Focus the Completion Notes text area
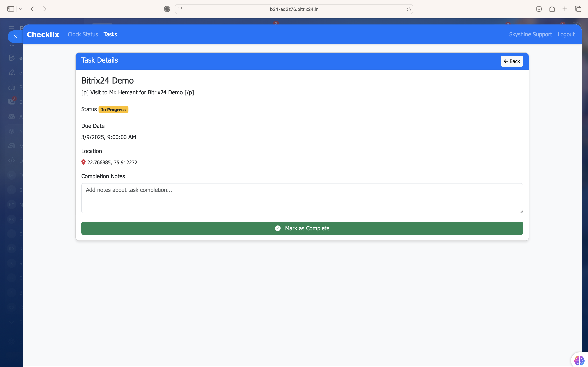This screenshot has width=588, height=367. click(x=302, y=198)
